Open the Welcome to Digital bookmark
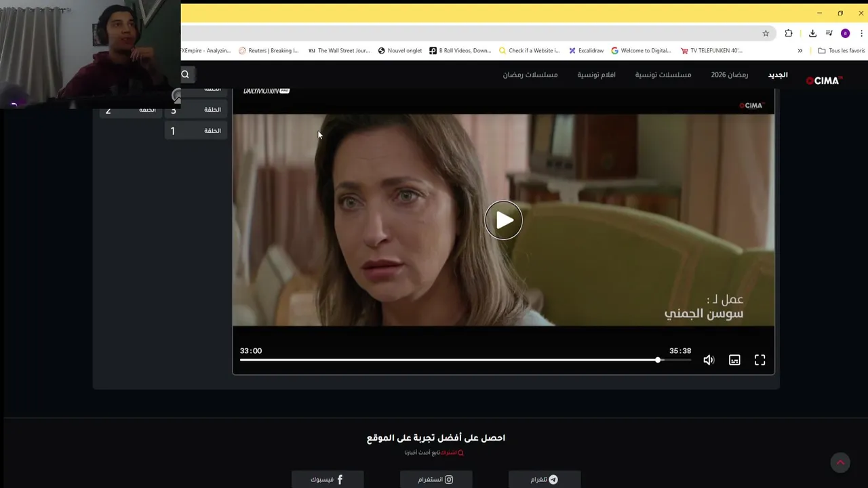The width and height of the screenshot is (868, 488). [641, 51]
